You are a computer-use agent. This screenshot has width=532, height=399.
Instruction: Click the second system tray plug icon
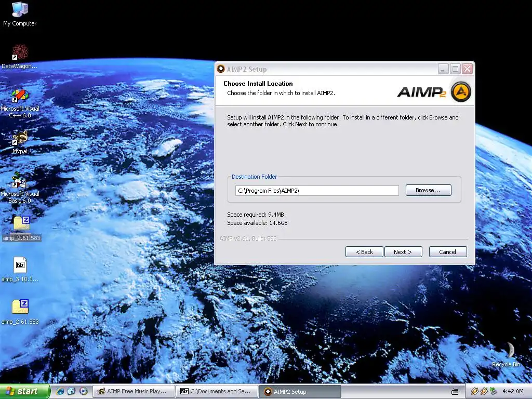coord(484,391)
